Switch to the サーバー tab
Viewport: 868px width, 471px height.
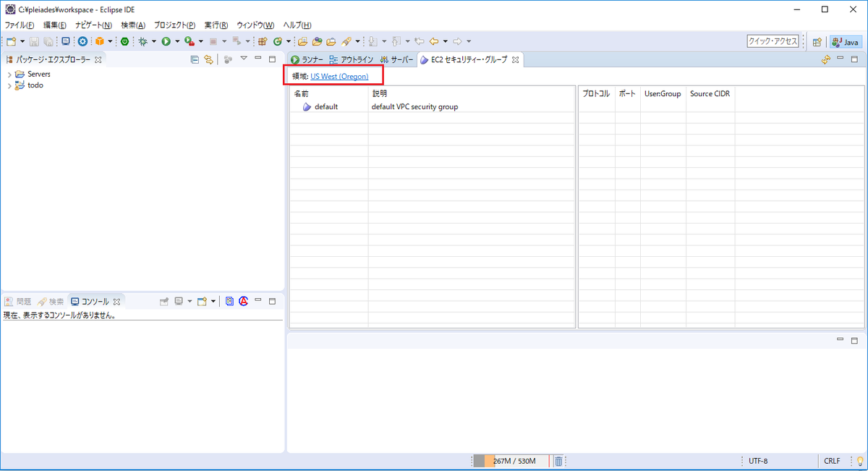(x=396, y=59)
